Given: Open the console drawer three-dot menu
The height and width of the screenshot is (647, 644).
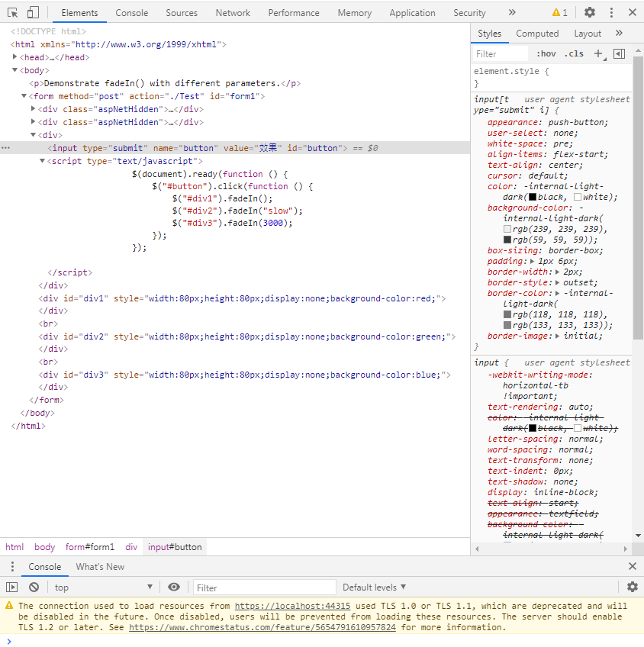Looking at the screenshot, I should point(12,567).
